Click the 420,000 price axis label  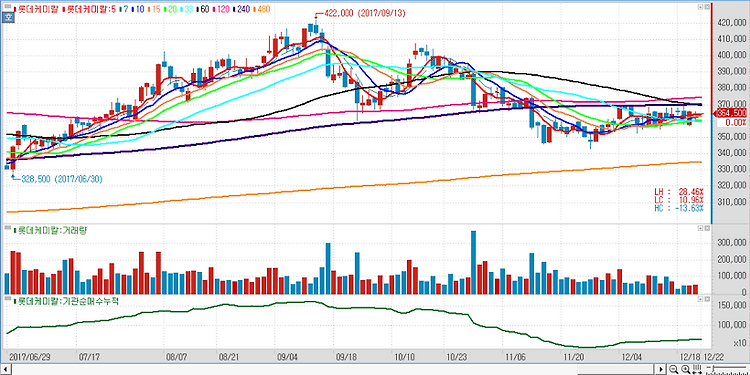tap(732, 22)
